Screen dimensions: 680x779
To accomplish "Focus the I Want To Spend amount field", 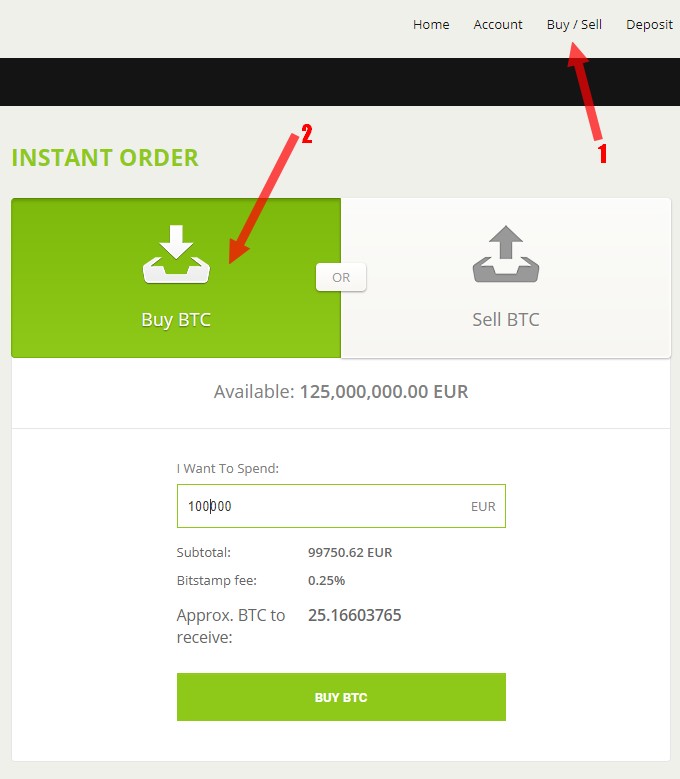I will coord(341,506).
